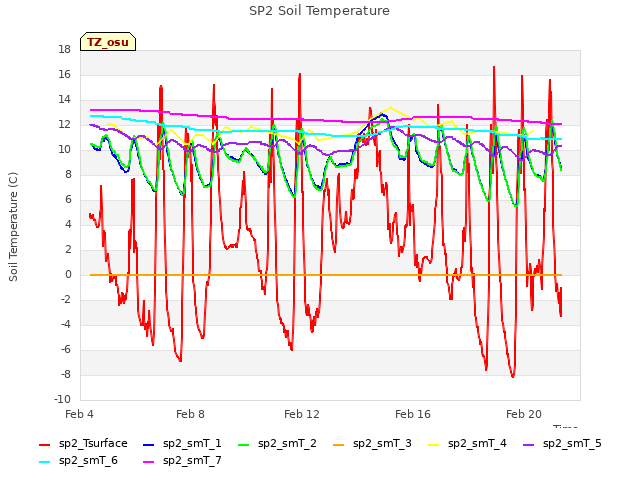
Task: Toggle sp2_smT_3 series in legend
Action: click(x=373, y=443)
